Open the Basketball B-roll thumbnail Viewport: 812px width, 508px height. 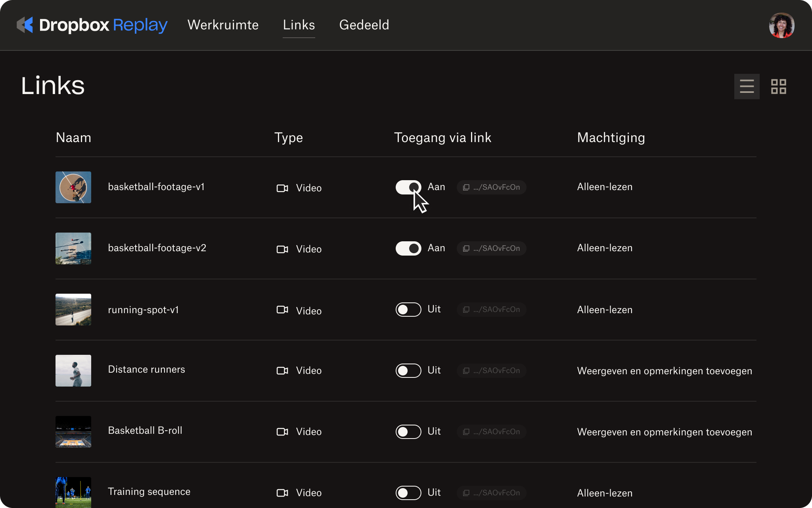click(x=73, y=432)
